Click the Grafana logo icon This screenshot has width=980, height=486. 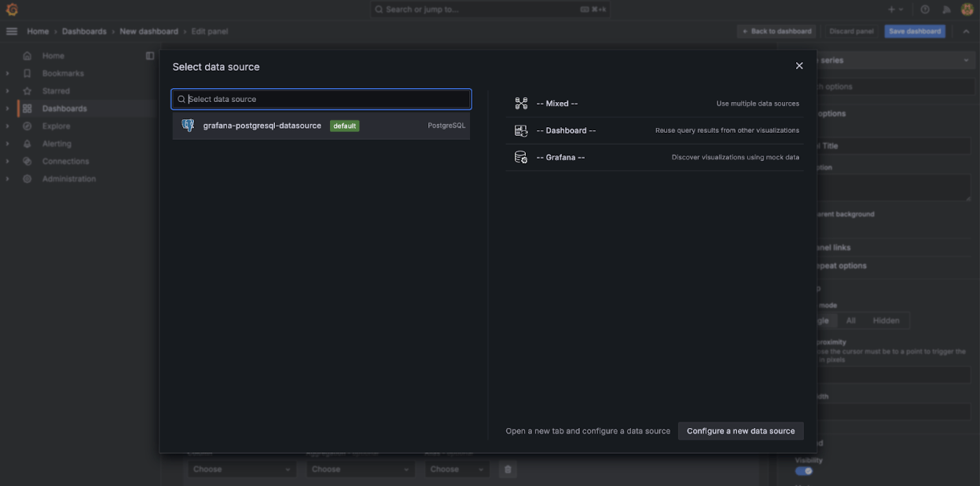(12, 9)
